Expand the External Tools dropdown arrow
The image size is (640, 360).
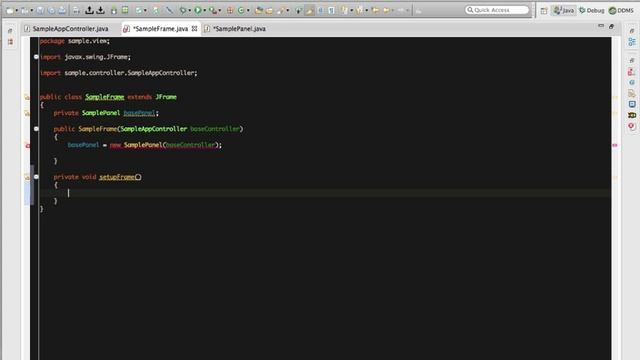(x=220, y=11)
